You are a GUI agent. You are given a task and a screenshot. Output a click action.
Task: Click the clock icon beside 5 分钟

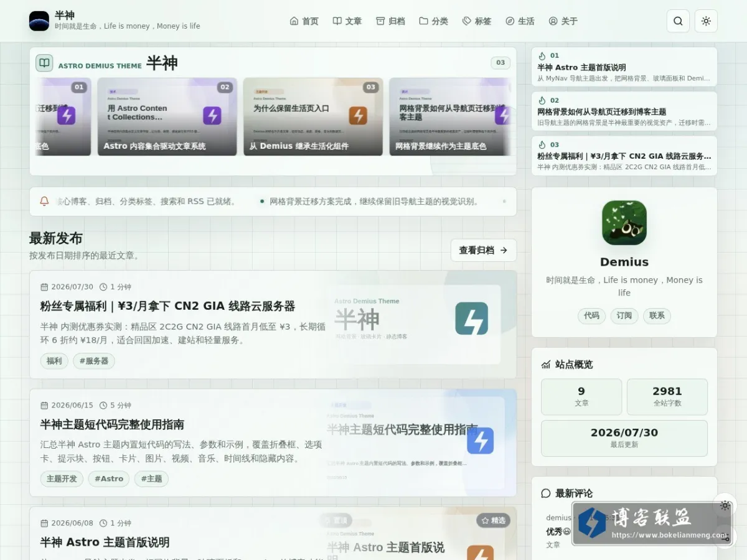click(103, 405)
